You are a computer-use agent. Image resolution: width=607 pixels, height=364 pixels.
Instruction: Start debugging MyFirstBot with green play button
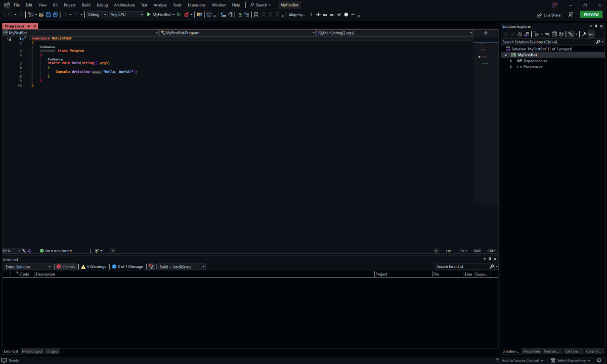click(x=148, y=14)
